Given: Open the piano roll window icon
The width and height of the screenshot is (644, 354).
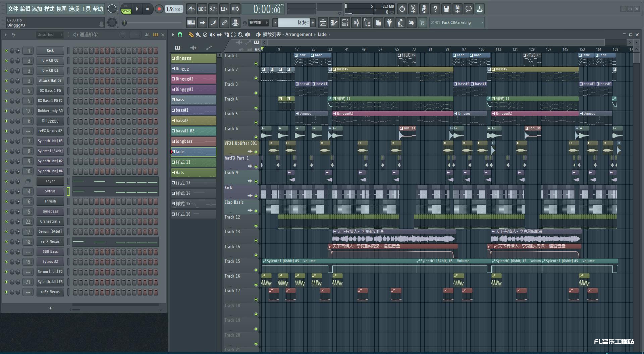Looking at the screenshot, I should [334, 23].
